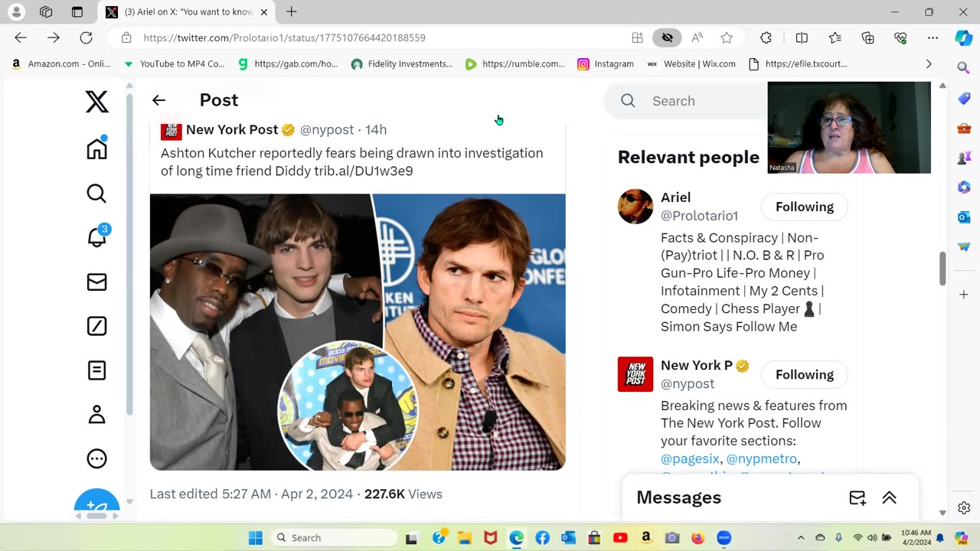Open the @nypost handle in Relevant people

(688, 383)
